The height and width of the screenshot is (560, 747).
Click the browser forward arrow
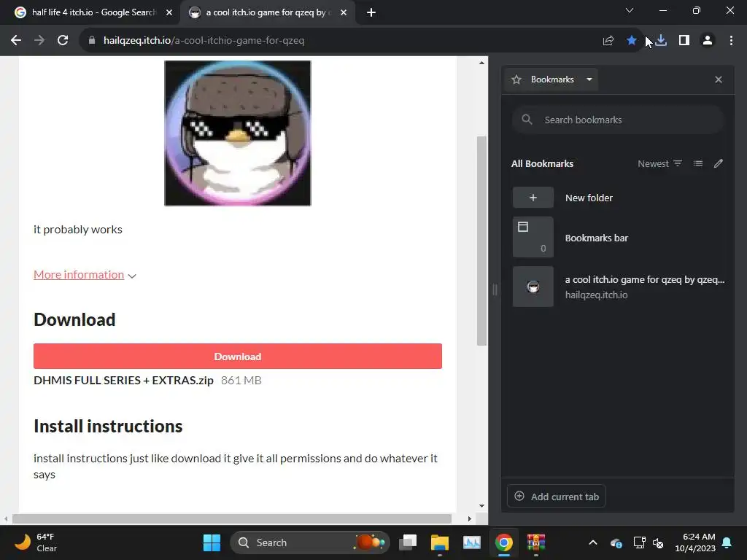click(x=39, y=41)
